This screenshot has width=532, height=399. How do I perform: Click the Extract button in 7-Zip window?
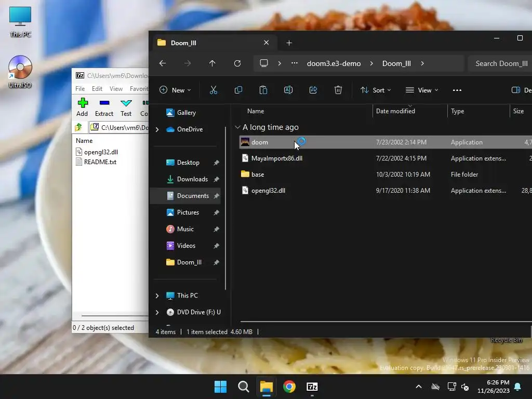click(x=104, y=107)
